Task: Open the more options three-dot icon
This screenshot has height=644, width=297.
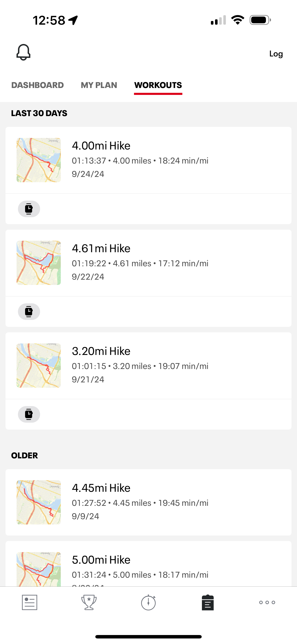Action: (267, 603)
